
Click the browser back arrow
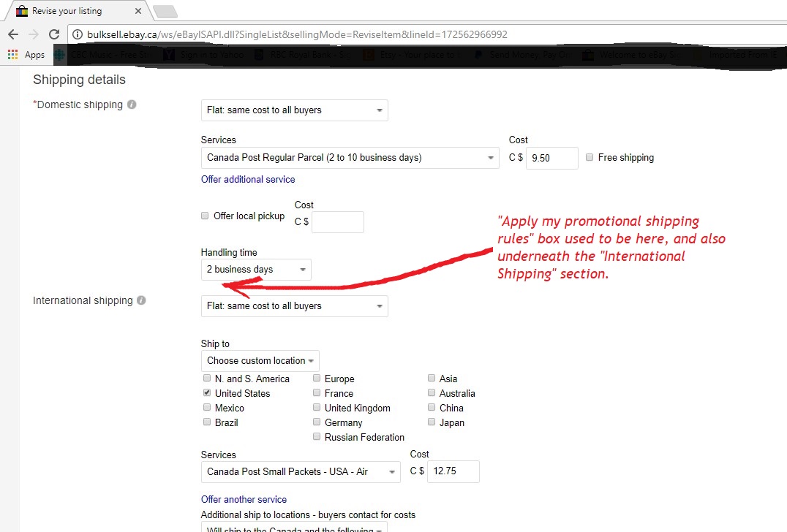(x=12, y=34)
